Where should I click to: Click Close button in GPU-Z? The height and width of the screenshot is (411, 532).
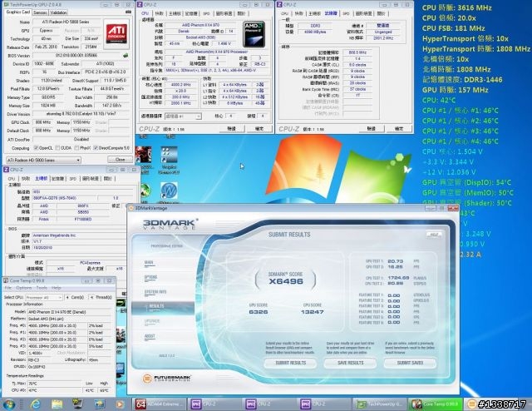pos(120,160)
